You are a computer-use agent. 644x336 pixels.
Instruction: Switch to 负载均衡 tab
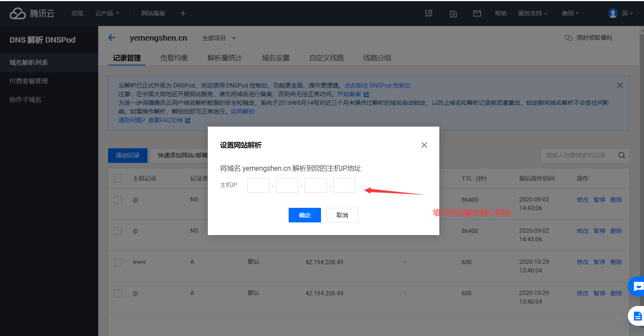click(x=174, y=58)
